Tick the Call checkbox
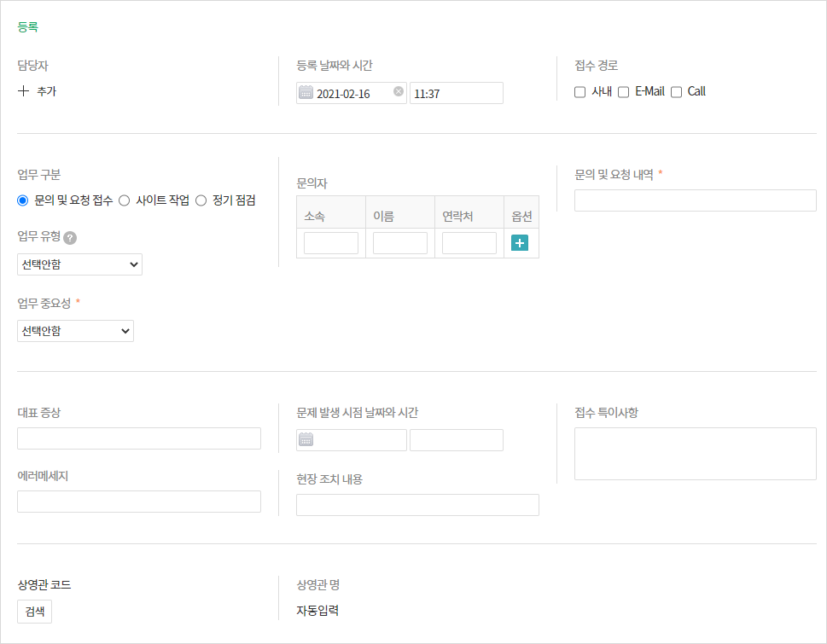 677,92
